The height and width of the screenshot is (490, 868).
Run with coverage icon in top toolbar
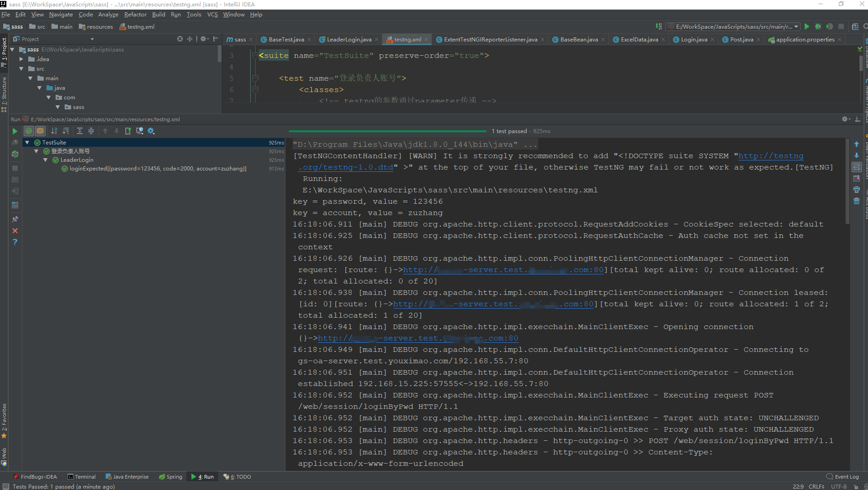830,27
